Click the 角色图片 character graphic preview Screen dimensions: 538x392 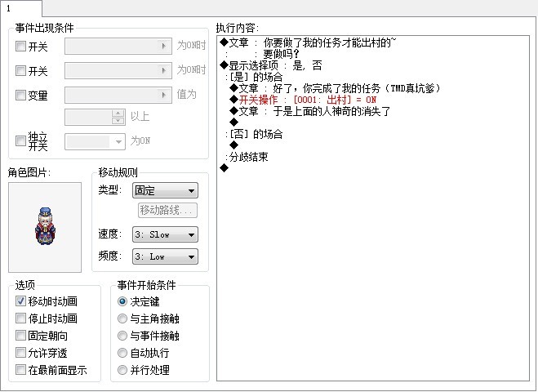45,227
